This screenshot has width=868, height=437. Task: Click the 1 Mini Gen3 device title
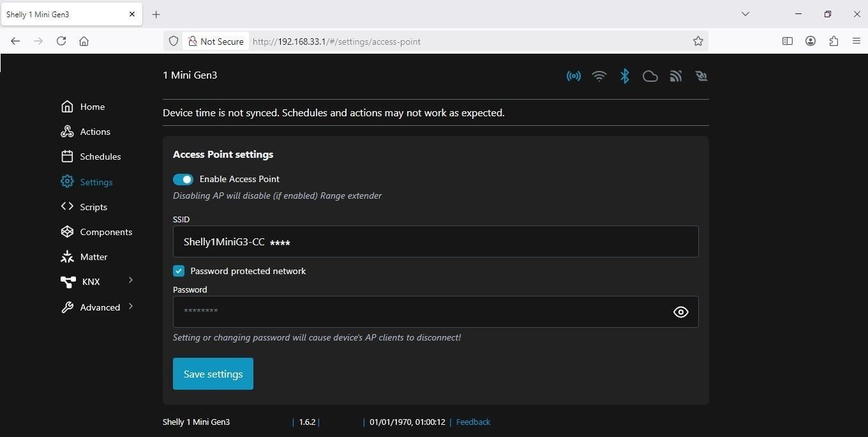point(190,75)
